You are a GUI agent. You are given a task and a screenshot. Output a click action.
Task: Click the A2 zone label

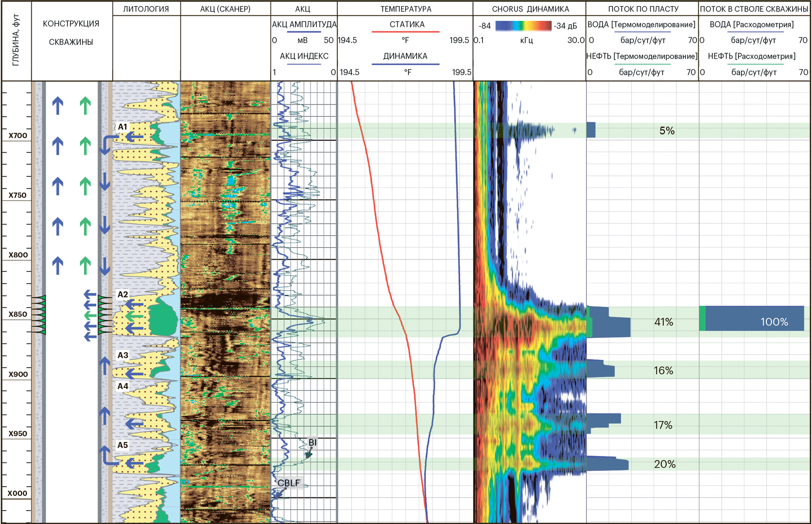[x=123, y=294]
